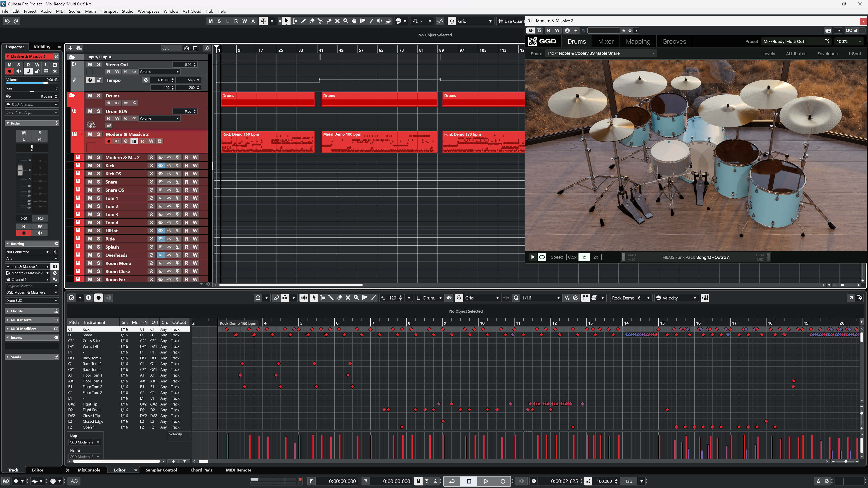Click the Add Track plus icon
The image size is (868, 488).
(x=70, y=48)
